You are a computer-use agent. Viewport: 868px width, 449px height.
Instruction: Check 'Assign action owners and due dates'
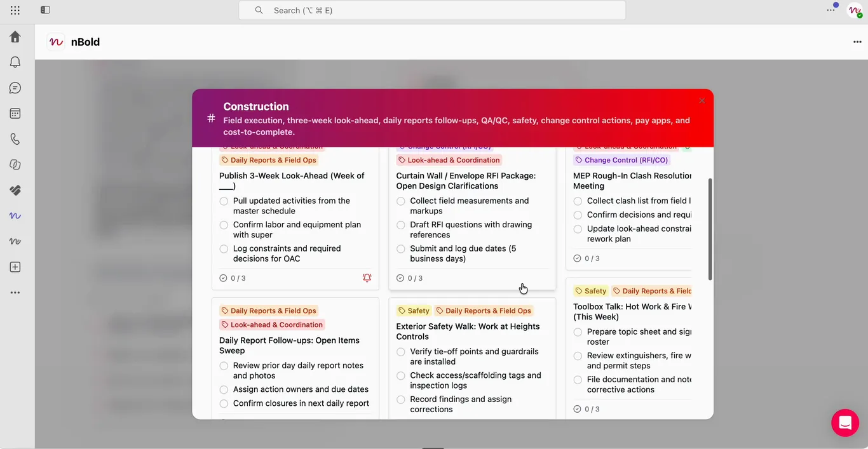(x=224, y=390)
